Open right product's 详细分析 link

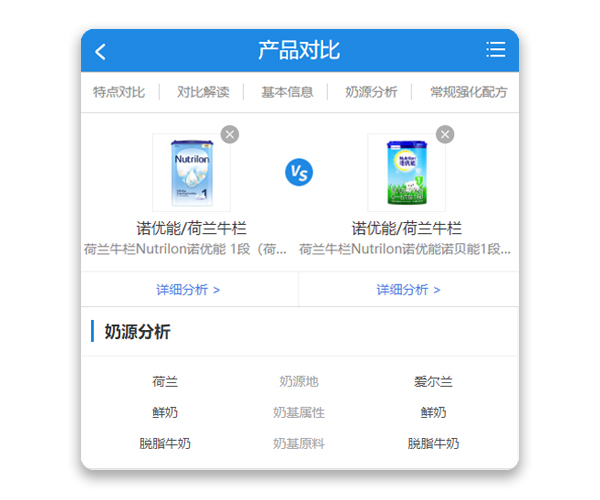click(x=409, y=290)
